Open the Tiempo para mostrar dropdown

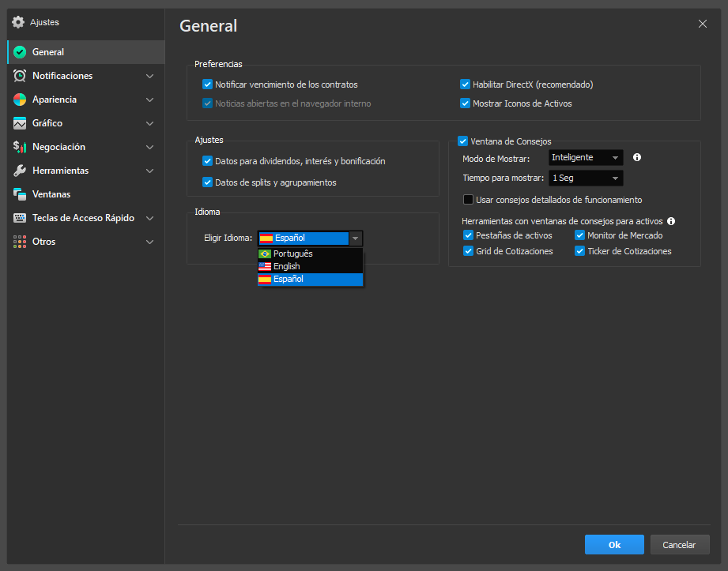(586, 178)
